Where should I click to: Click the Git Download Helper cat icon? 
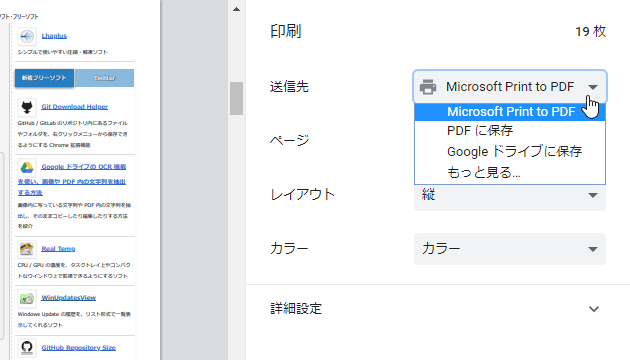[27, 107]
